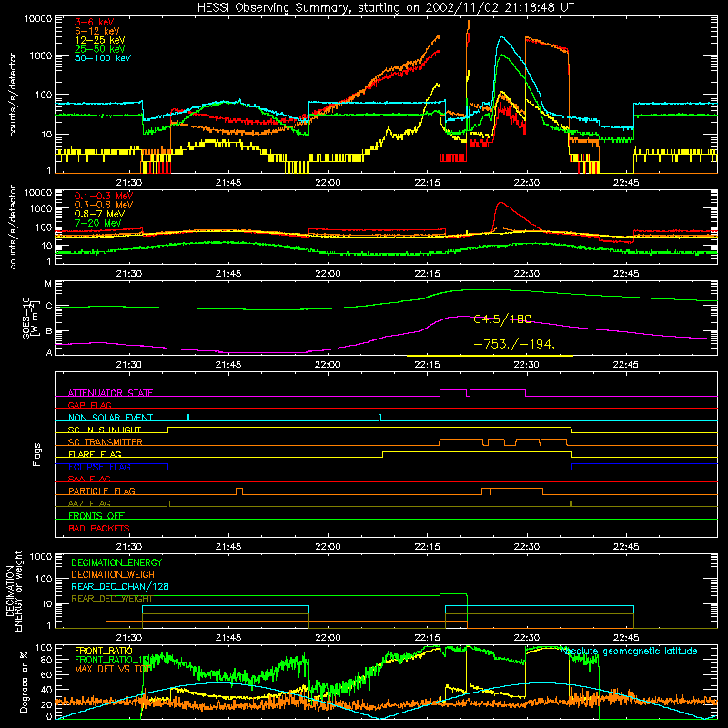Click the 'DECIMATION ENERGY or weight' axis title

(14, 591)
